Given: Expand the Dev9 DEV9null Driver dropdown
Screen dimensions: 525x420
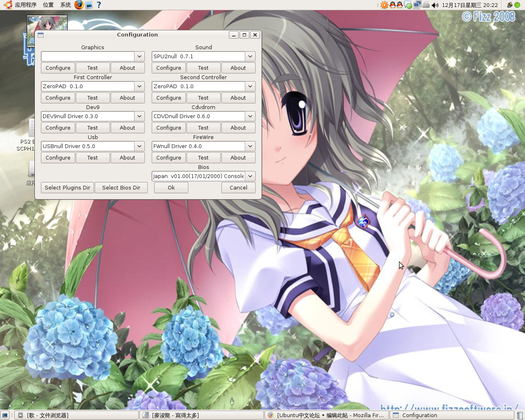Looking at the screenshot, I should coord(139,116).
